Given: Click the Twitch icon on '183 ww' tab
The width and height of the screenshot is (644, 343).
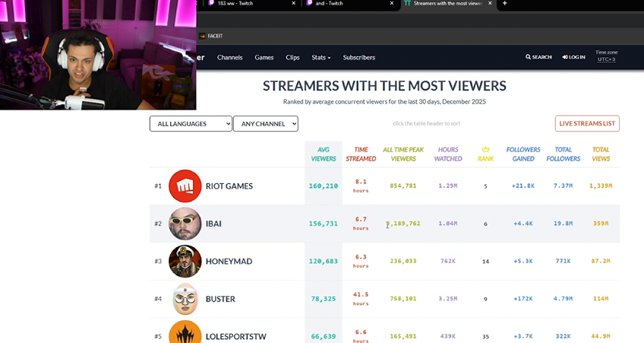Looking at the screenshot, I should [x=211, y=3].
